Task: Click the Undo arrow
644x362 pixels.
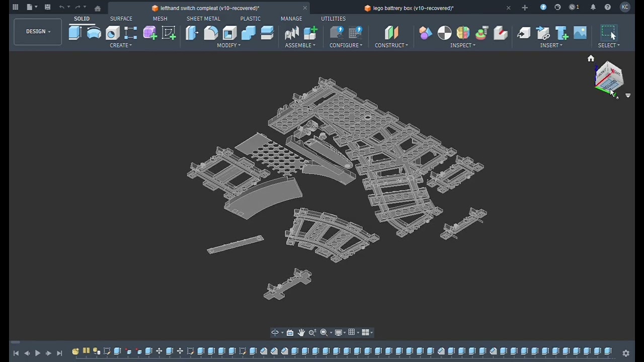Action: point(61,7)
